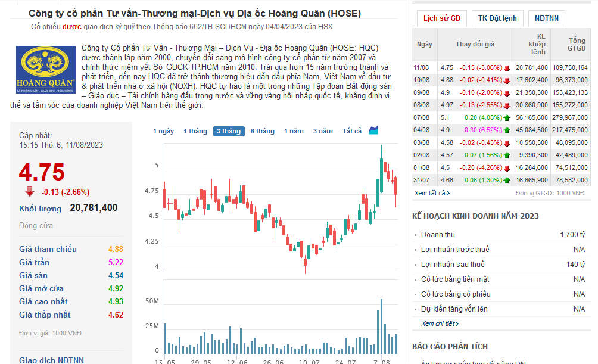Viewport: 598px width, 364px height.
Task: Click the 5.22 ceiling price value
Action: 116,262
